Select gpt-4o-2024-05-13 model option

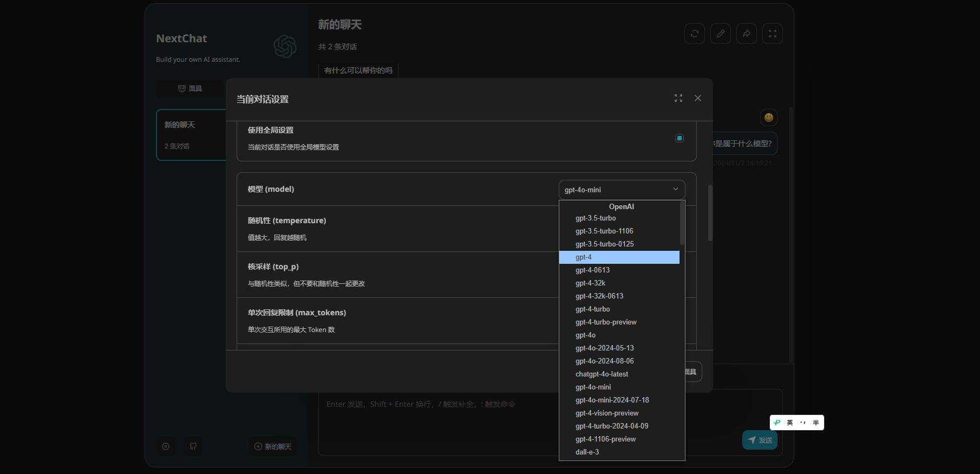(x=619, y=348)
